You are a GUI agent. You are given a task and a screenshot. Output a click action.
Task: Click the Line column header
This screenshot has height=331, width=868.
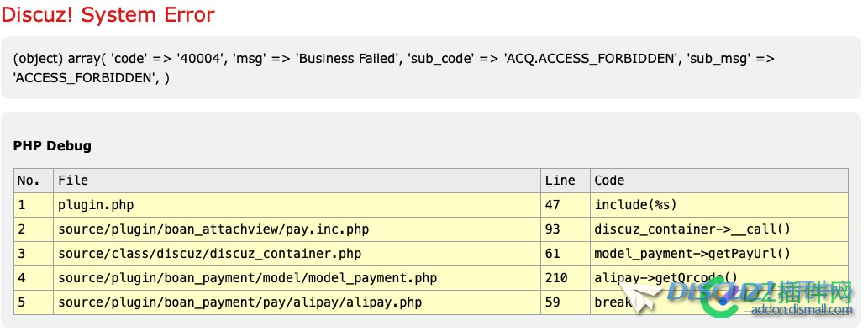click(566, 181)
